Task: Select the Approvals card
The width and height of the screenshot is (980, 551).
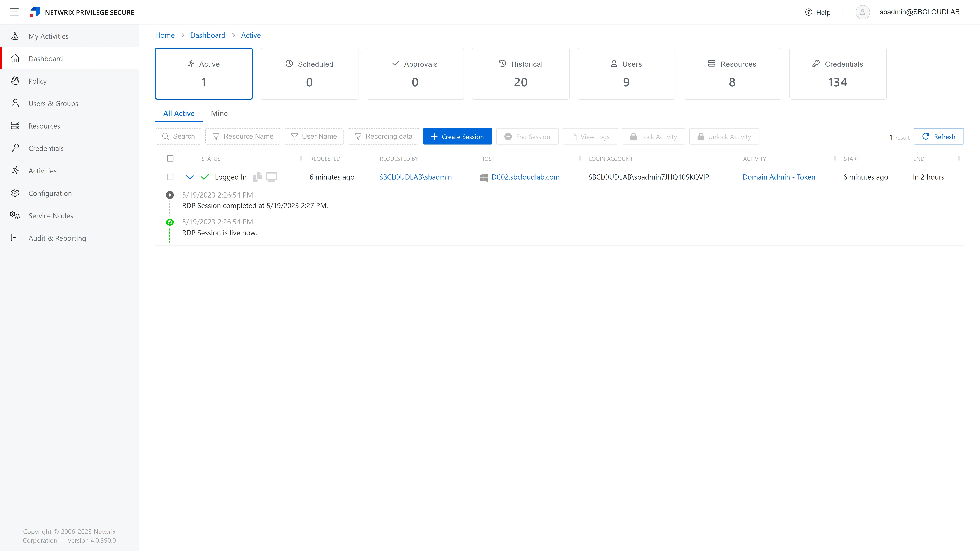Action: coord(415,73)
